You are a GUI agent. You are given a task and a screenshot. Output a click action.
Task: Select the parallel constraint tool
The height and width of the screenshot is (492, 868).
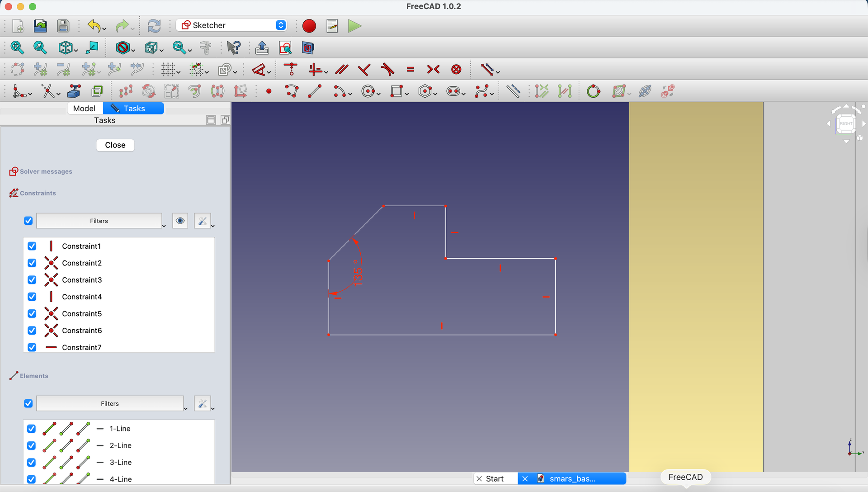(342, 70)
